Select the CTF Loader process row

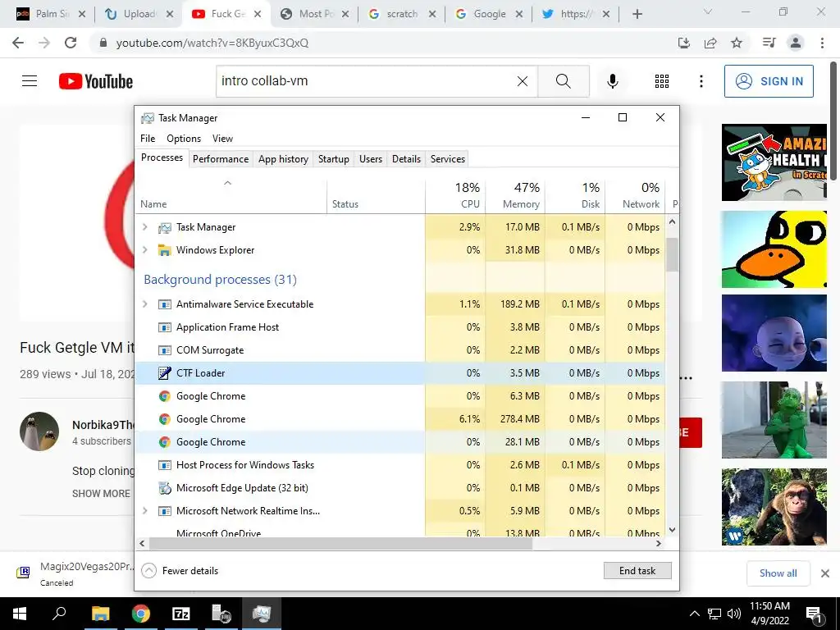coord(399,373)
